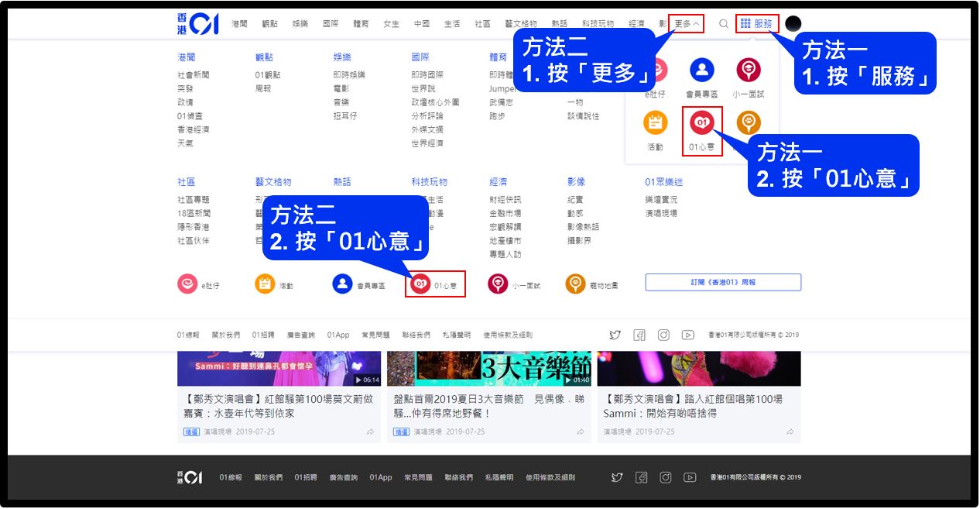Image resolution: width=980 pixels, height=509 pixels.
Task: Open 隱形香港 link under 社區
Action: 193,227
